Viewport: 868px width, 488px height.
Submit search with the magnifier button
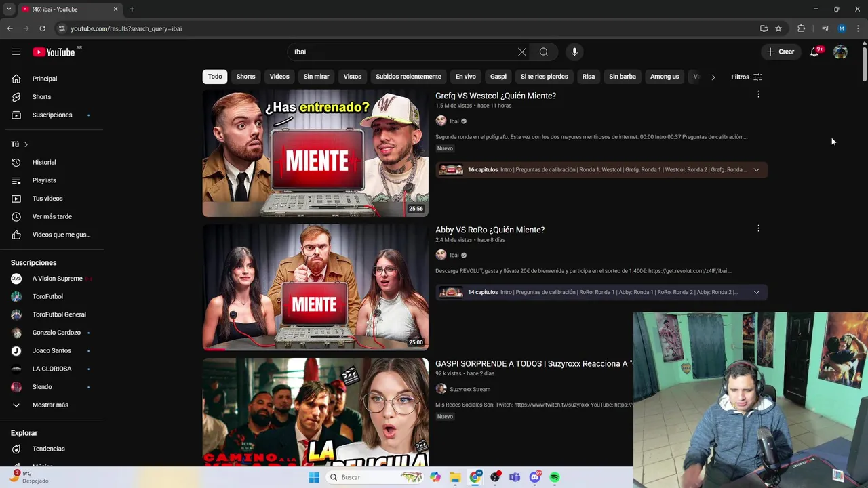(x=544, y=52)
